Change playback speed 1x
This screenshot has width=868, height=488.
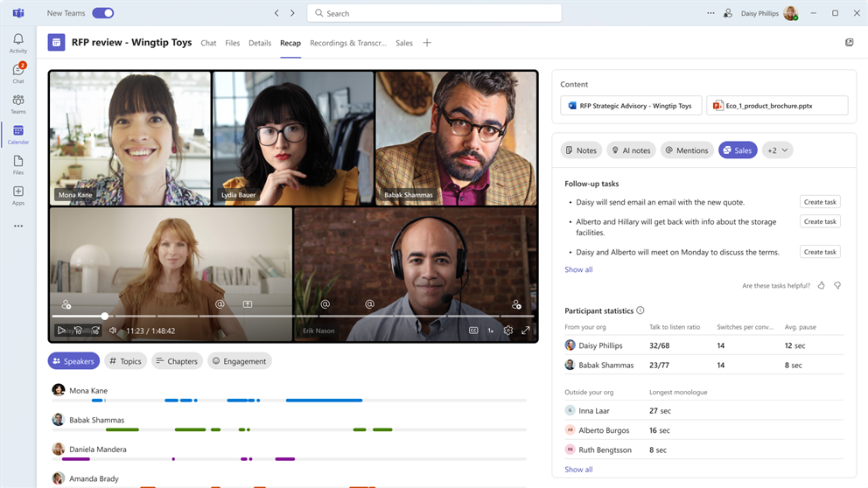click(x=491, y=331)
